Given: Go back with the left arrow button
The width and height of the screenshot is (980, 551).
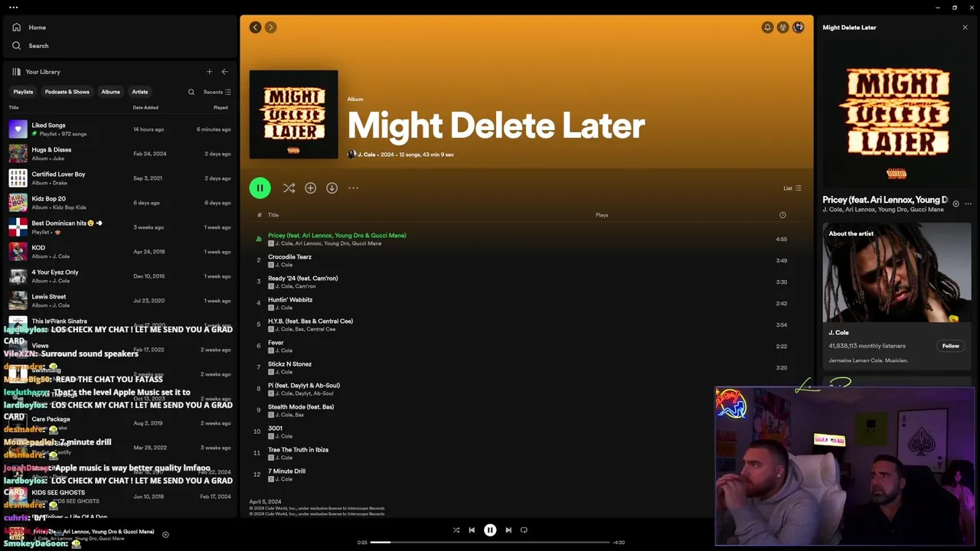Looking at the screenshot, I should coord(255,28).
